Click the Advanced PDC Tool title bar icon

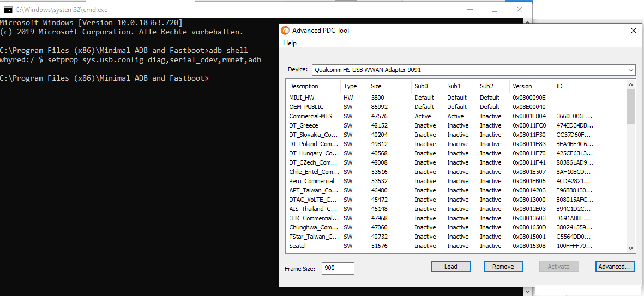pyautogui.click(x=285, y=31)
